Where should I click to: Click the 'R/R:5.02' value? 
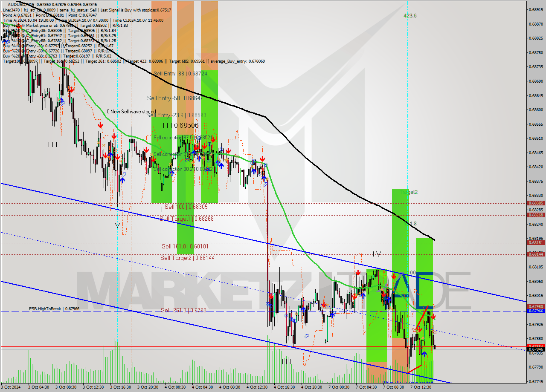point(103,56)
